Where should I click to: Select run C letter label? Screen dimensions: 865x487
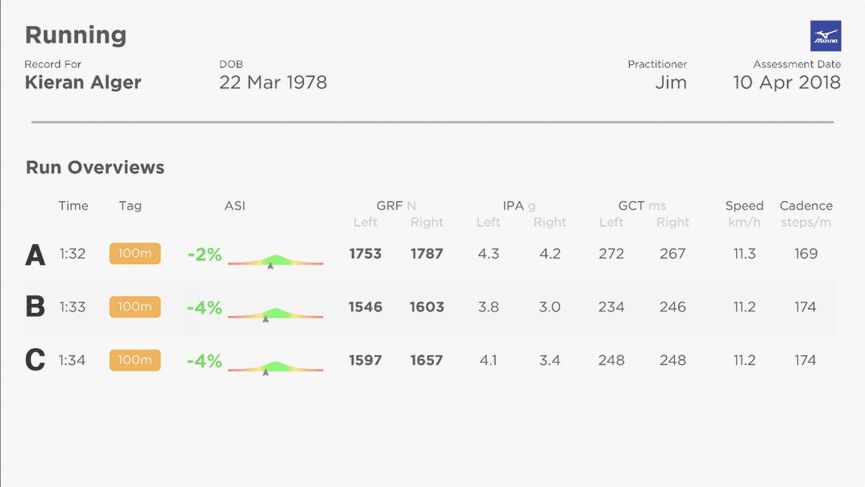[35, 360]
